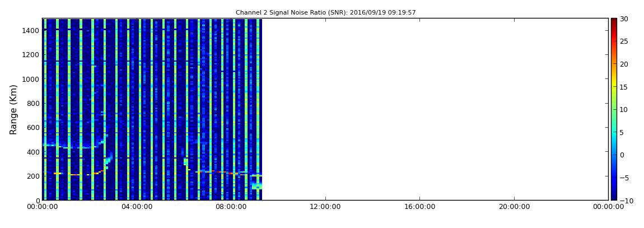
Task: Click the colorbar 10 tick label
Action: point(624,109)
